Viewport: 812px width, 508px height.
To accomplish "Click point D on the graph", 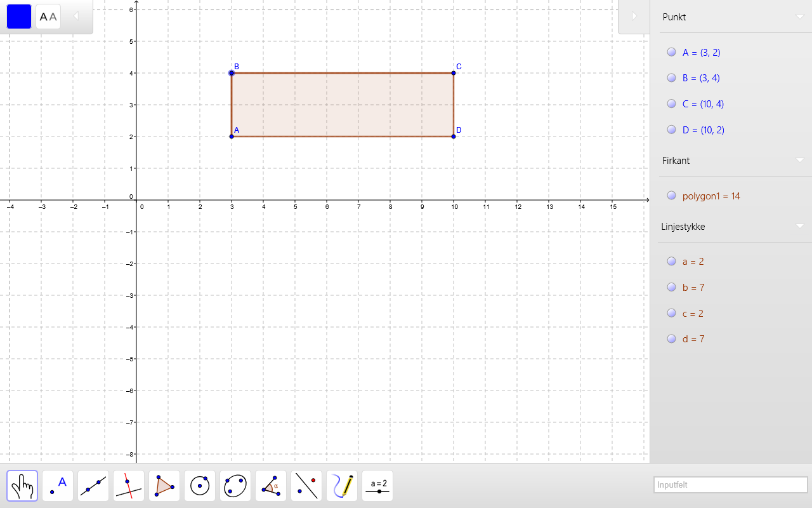I will point(454,137).
